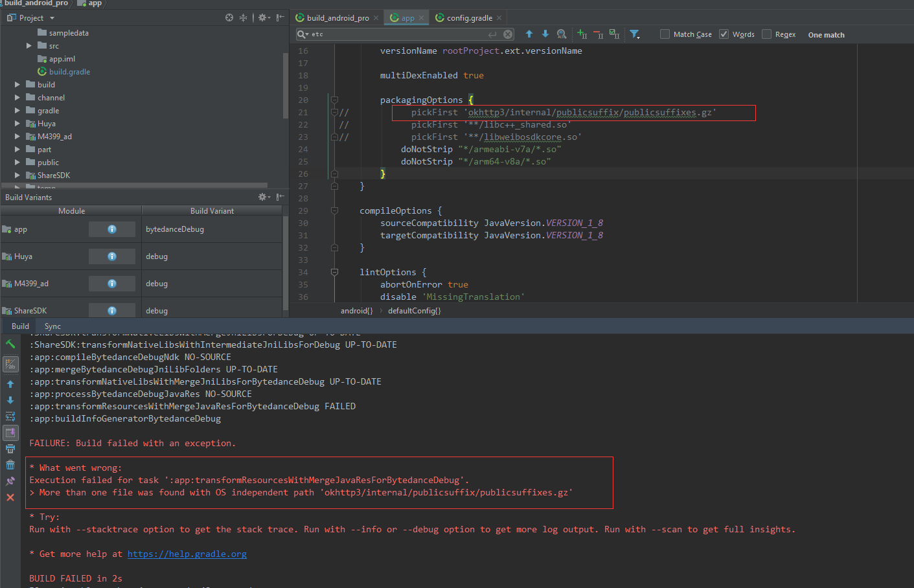Go up the stack trace in Build output
Screen dimensions: 914x588
(x=10, y=384)
